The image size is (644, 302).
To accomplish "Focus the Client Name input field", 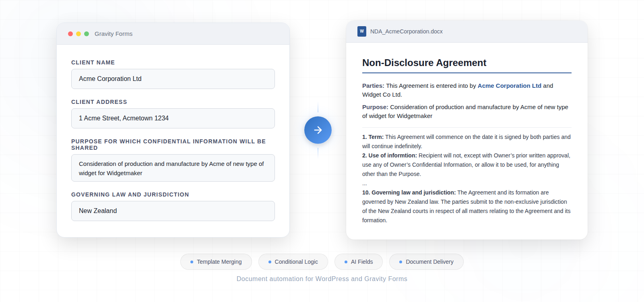I will click(173, 79).
